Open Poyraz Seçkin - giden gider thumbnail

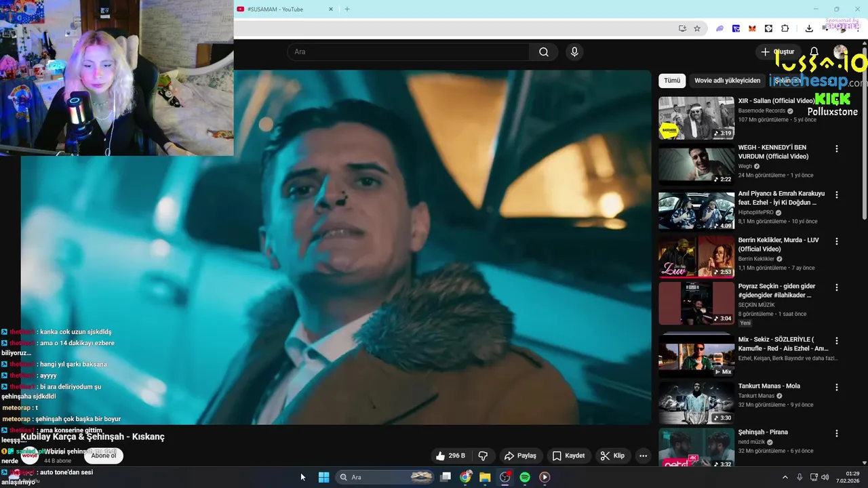[x=696, y=303]
